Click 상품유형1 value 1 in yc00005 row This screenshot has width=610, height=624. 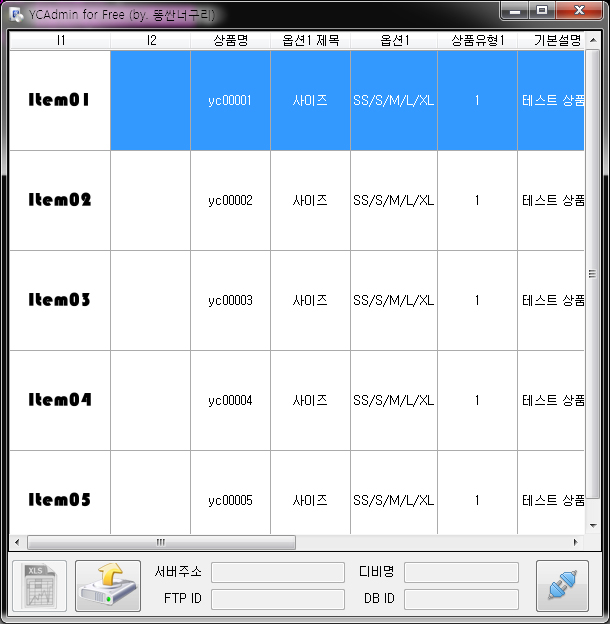pos(477,493)
